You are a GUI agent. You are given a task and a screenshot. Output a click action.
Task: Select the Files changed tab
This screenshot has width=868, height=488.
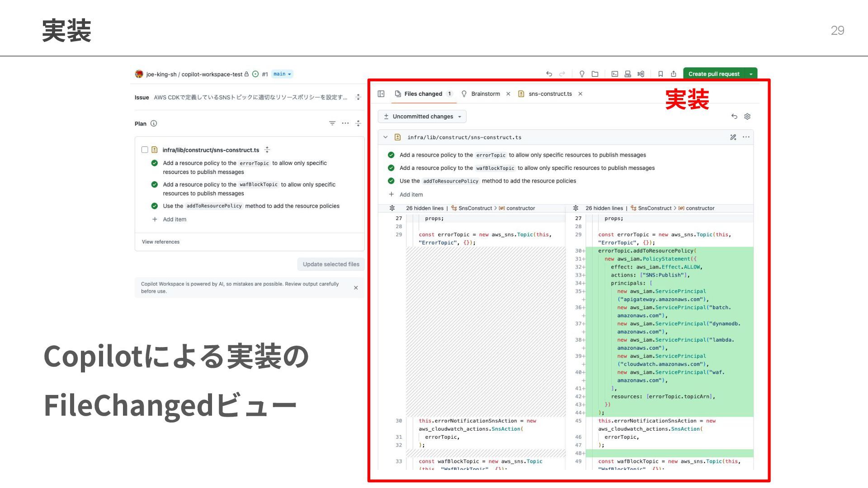423,94
